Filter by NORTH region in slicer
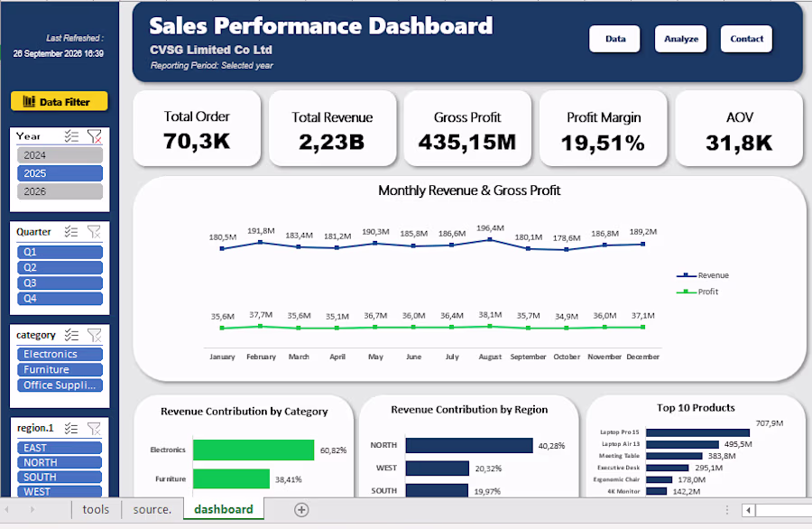812x529 pixels. (x=60, y=463)
